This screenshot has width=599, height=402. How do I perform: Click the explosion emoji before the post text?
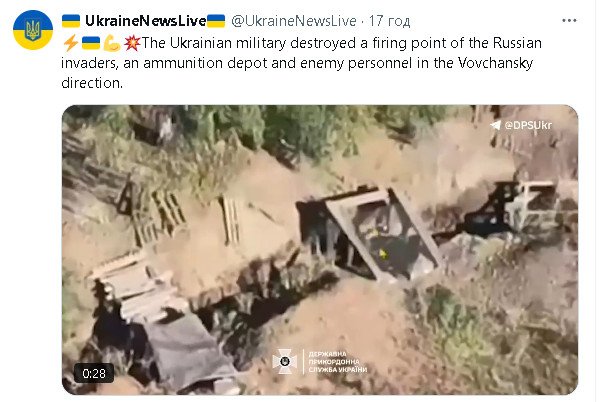click(x=132, y=43)
